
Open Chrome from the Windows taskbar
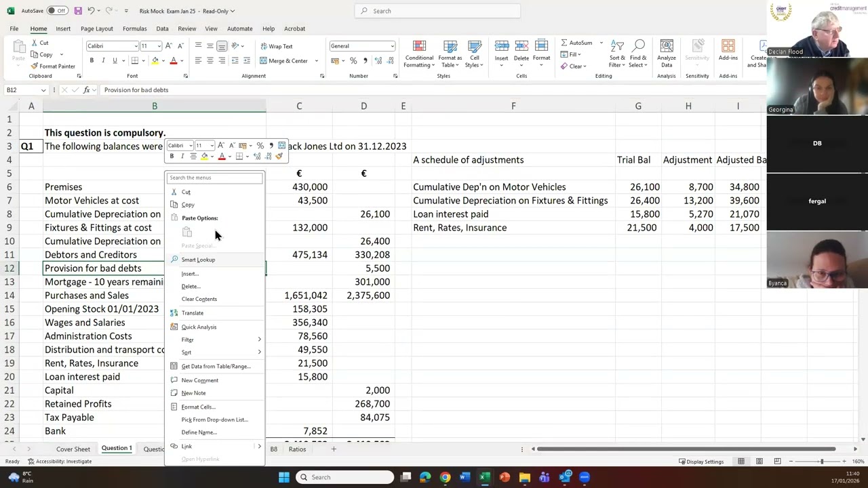pos(445,477)
